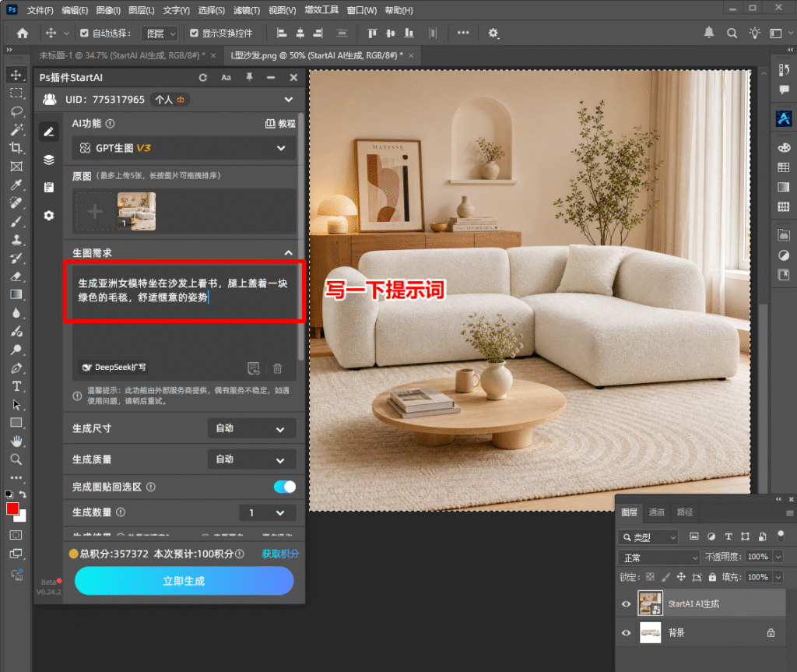Image resolution: width=797 pixels, height=672 pixels.
Task: Select the Lasso tool
Action: (16, 111)
